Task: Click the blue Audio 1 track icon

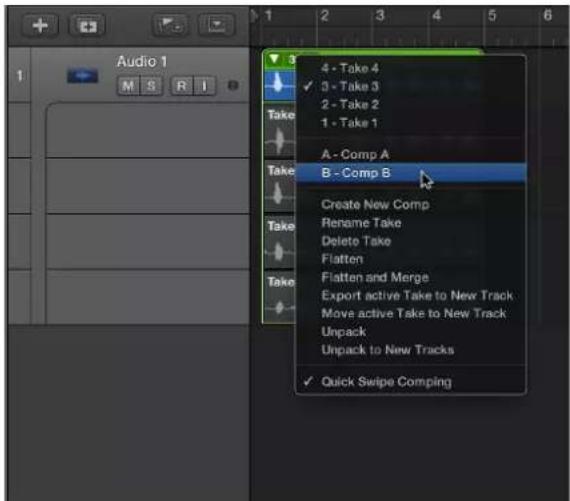Action: [x=83, y=76]
